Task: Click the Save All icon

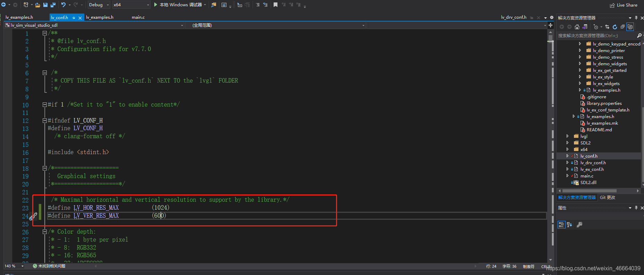Action: 53,5
